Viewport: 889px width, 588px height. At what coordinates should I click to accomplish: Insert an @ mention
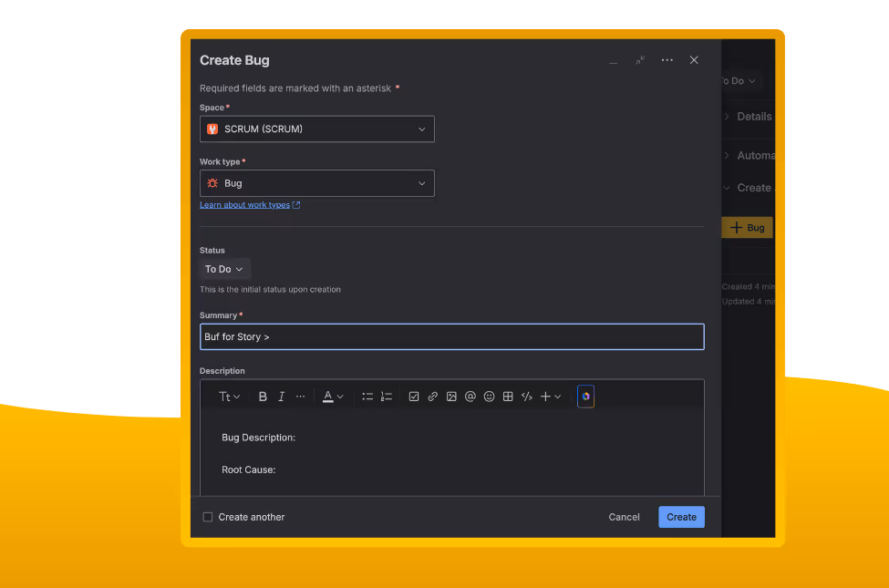click(x=470, y=397)
